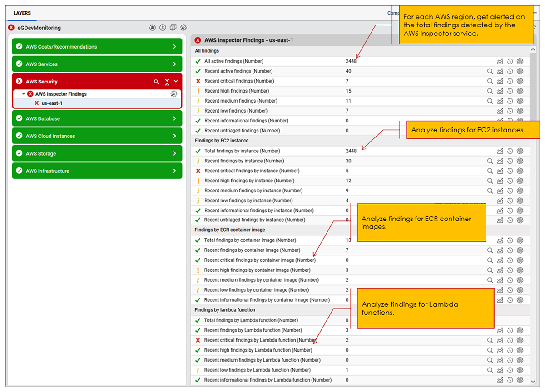Open magnifier diagnosis for Recent critical findings

(490, 81)
